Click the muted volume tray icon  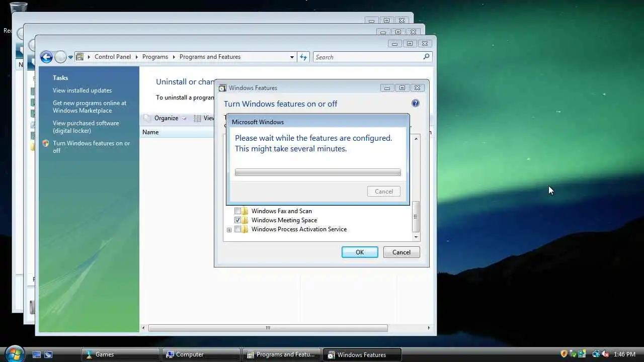coord(605,354)
